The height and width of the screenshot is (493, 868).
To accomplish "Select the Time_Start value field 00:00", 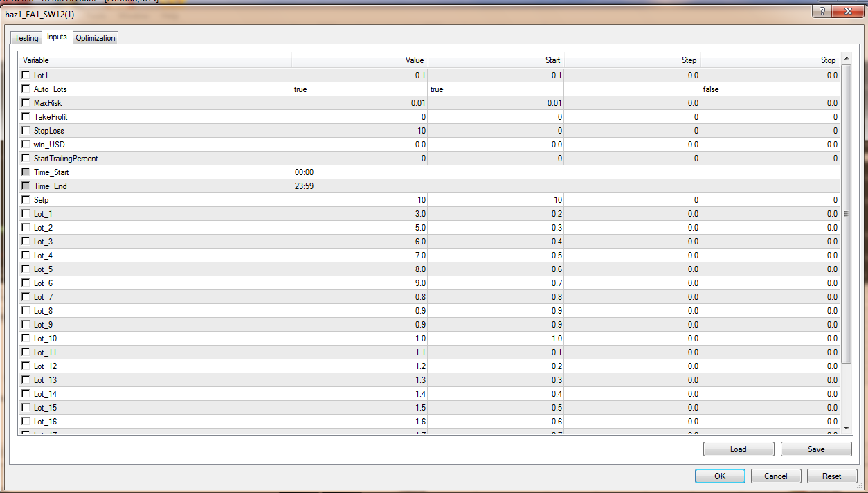I will pyautogui.click(x=359, y=172).
